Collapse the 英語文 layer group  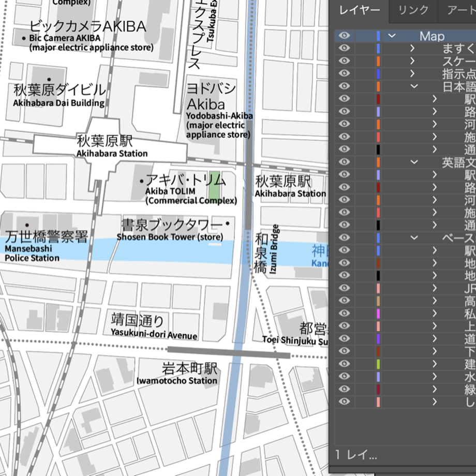[x=414, y=162]
